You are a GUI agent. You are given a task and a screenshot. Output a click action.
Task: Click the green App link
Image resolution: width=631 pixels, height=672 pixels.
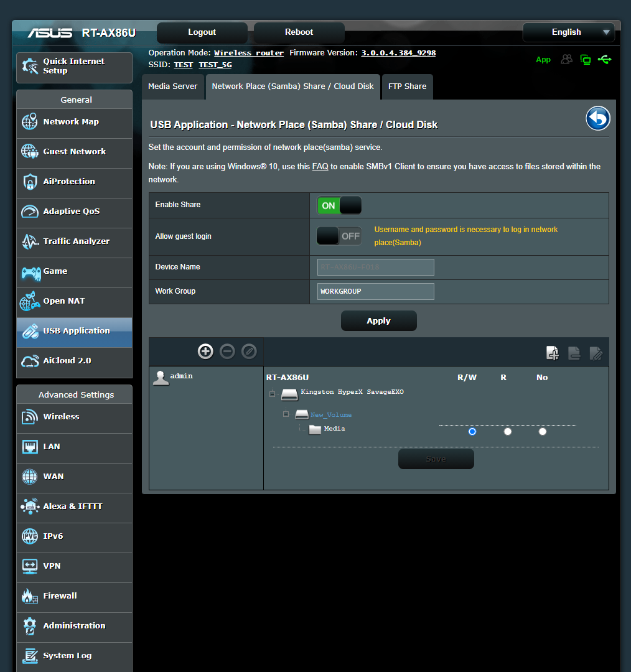[543, 60]
